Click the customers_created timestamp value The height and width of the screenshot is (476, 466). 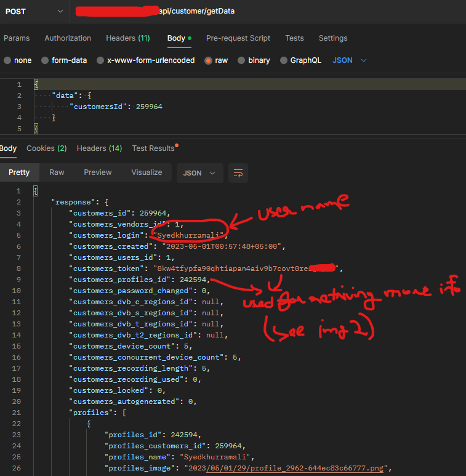tap(222, 246)
